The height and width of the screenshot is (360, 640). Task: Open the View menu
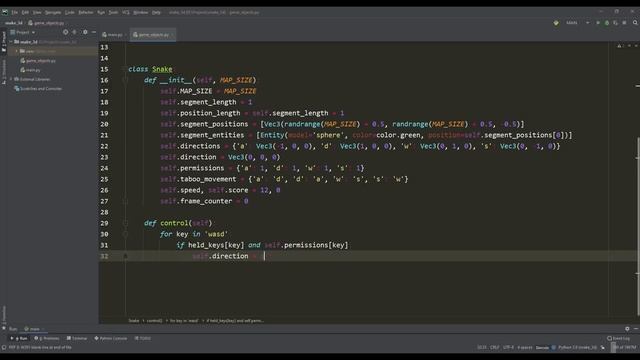(x=37, y=12)
